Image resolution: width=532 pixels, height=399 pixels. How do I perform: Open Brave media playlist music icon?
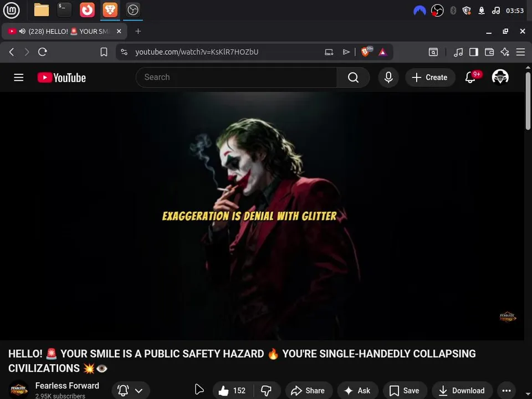458,52
